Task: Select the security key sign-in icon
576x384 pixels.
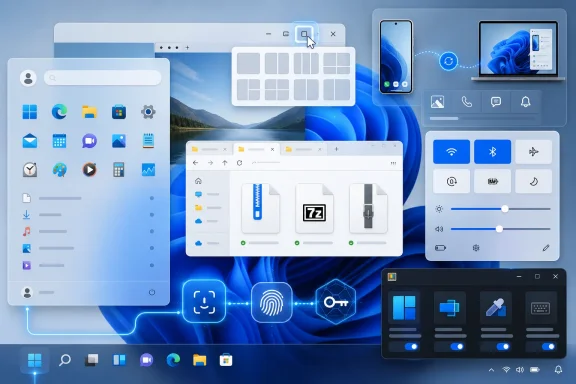Action: (x=336, y=302)
